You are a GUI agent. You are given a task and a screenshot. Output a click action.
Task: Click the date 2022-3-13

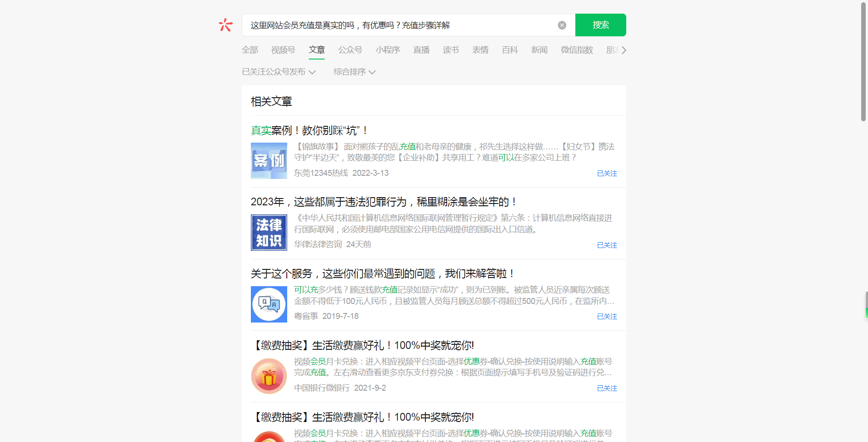[x=370, y=173]
